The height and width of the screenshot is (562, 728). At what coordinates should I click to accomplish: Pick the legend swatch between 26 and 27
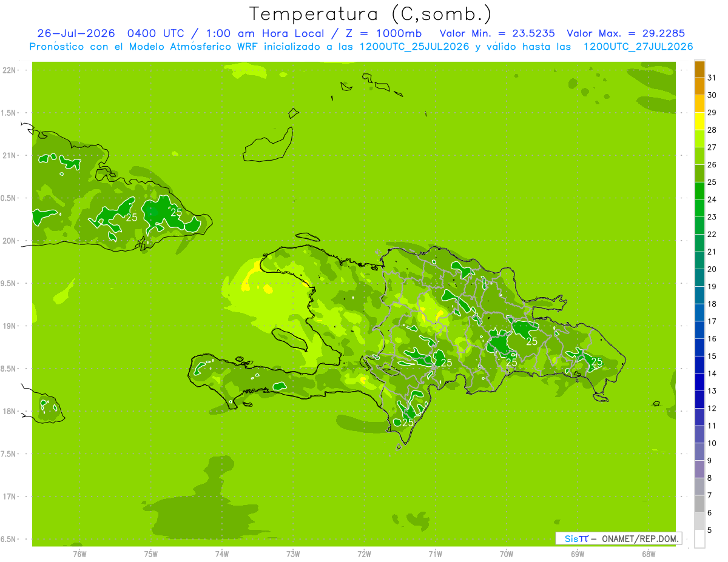(699, 156)
